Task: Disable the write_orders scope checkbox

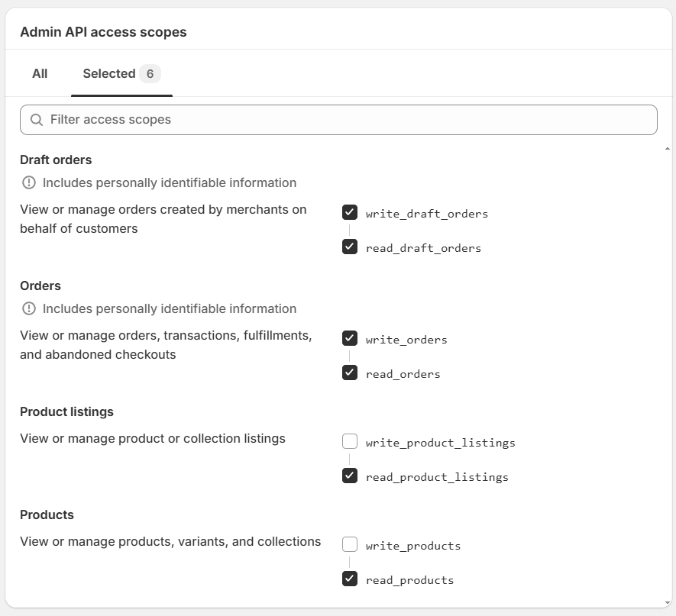Action: pyautogui.click(x=350, y=338)
